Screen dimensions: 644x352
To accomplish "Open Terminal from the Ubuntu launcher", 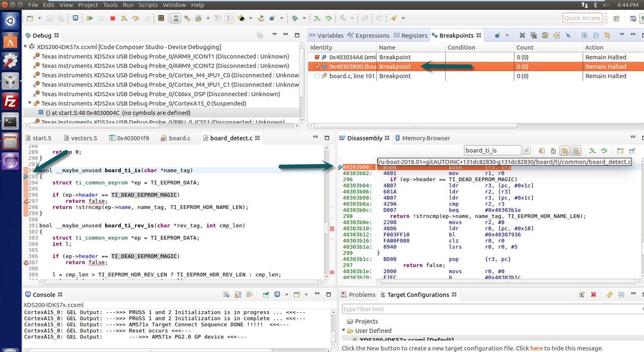I will click(x=10, y=122).
